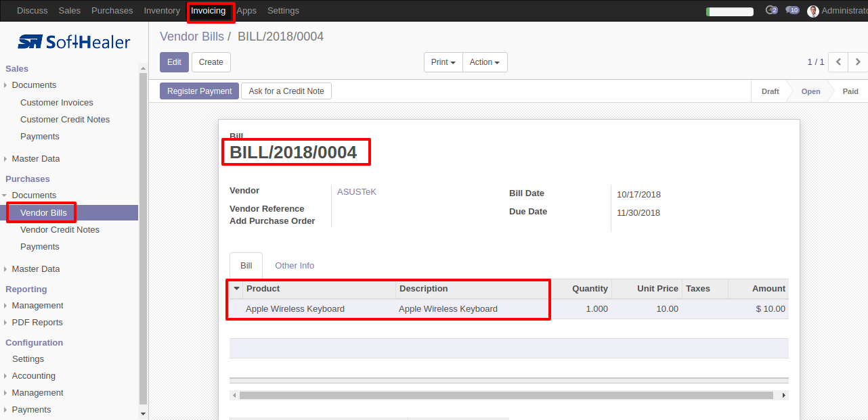Sort by the Quantity column header
The image size is (868, 420).
pyautogui.click(x=580, y=289)
